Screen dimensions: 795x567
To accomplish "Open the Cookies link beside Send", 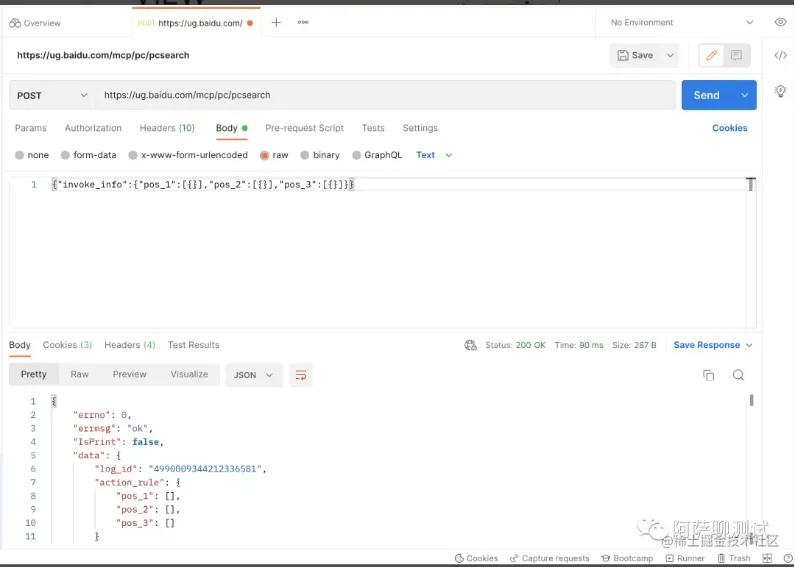I will 730,128.
